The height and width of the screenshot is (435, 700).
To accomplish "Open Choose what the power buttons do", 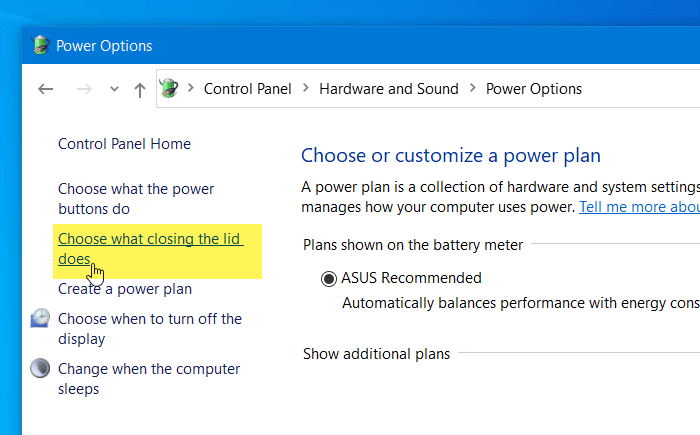I will 135,199.
